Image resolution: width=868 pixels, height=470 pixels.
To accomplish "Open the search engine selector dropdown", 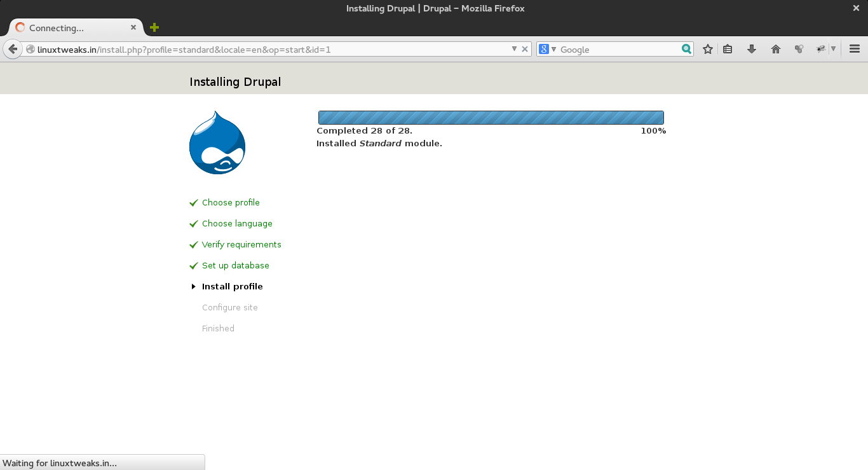I will tap(552, 49).
